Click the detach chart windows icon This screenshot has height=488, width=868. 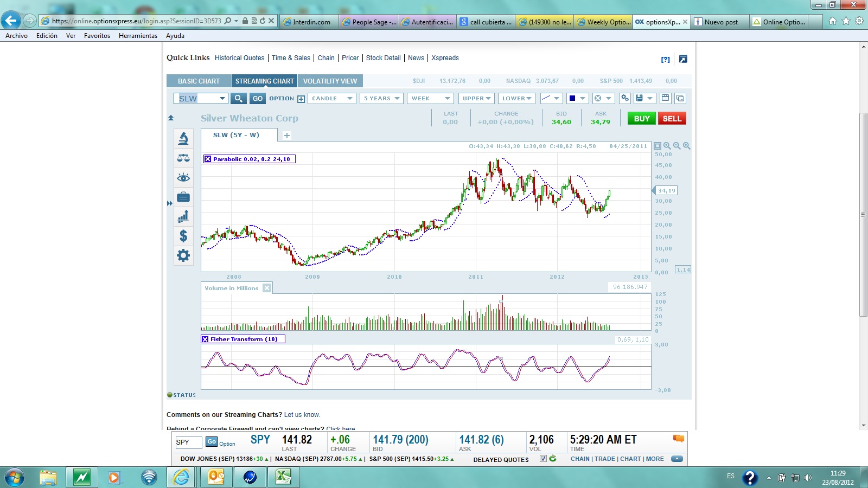[680, 98]
